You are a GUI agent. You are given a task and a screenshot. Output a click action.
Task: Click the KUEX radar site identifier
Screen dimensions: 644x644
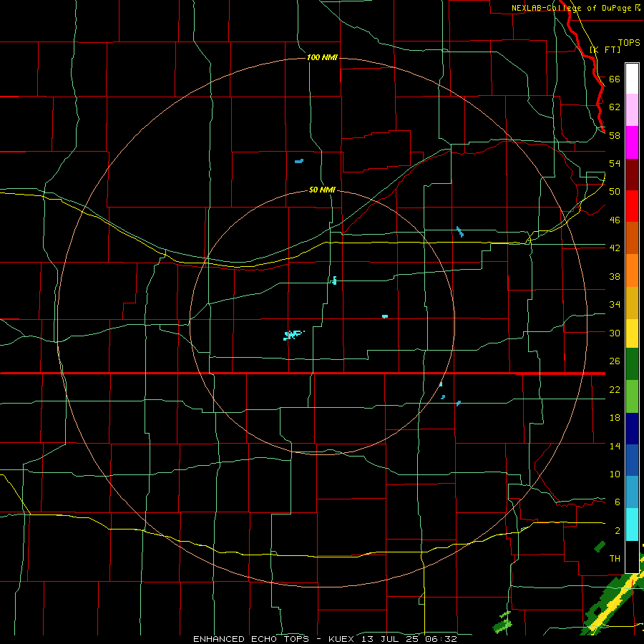[x=343, y=639]
